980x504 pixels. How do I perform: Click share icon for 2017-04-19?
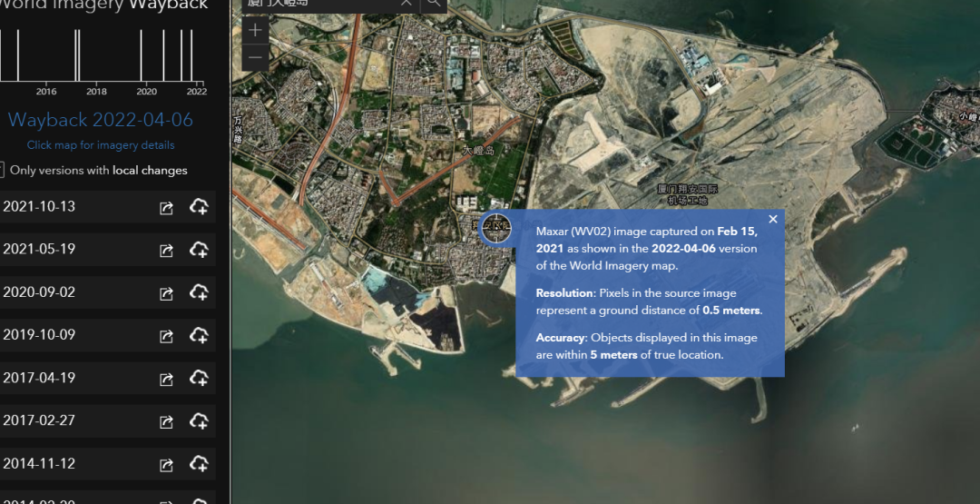tap(166, 380)
